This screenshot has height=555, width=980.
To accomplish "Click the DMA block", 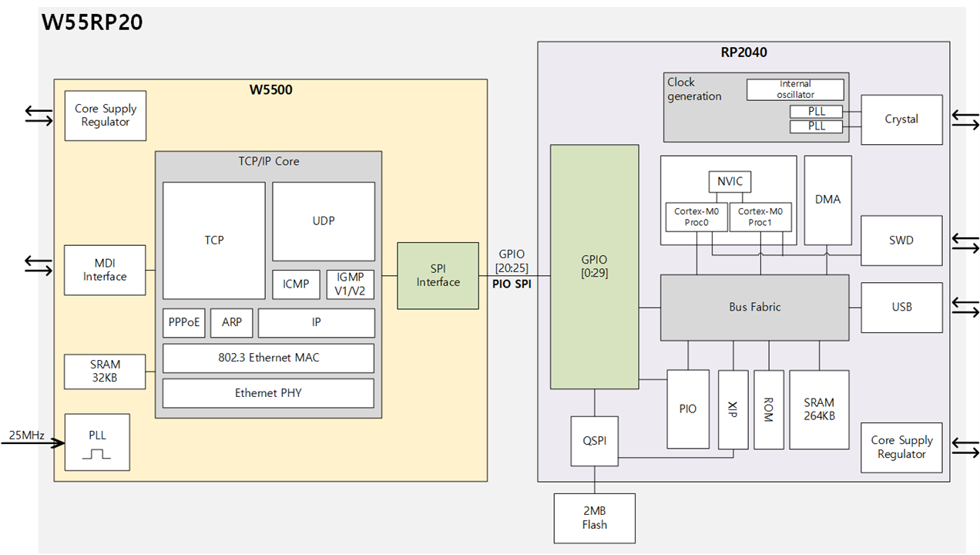I will pos(828,200).
